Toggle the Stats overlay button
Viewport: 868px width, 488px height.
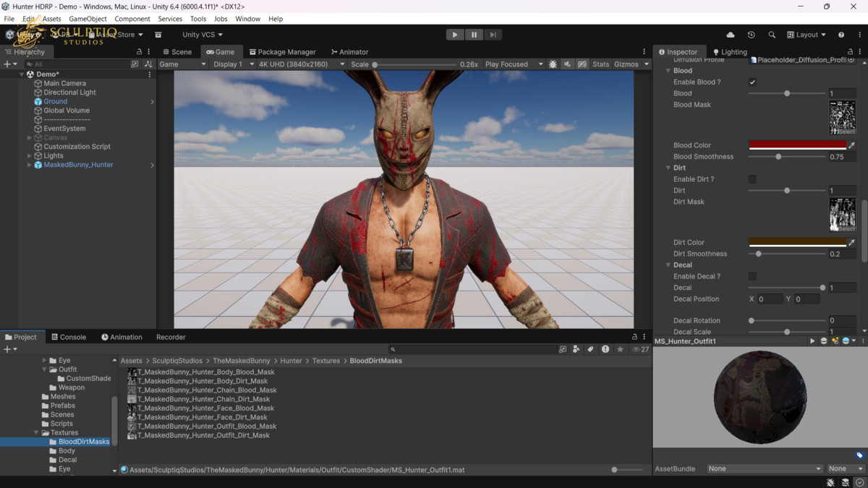coord(601,64)
